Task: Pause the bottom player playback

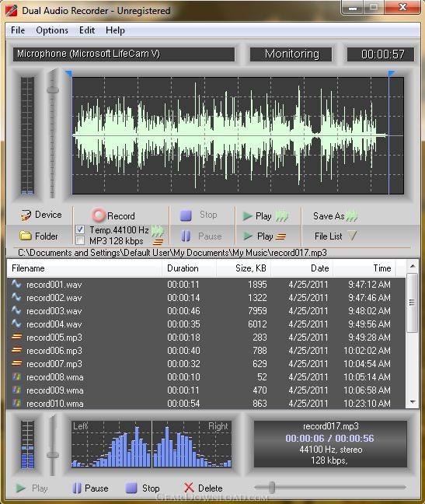Action: point(90,488)
